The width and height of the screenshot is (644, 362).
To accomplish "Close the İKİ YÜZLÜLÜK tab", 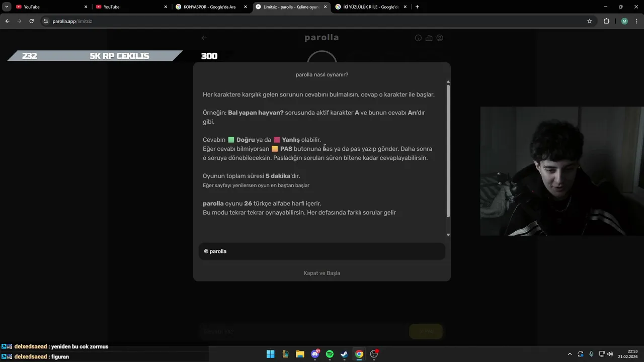I will click(x=405, y=7).
